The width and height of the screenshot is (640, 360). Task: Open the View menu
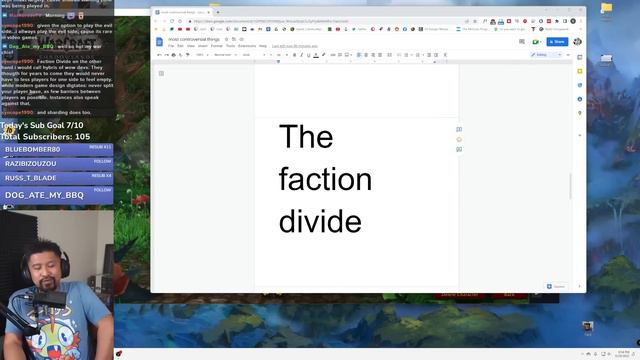[191, 46]
